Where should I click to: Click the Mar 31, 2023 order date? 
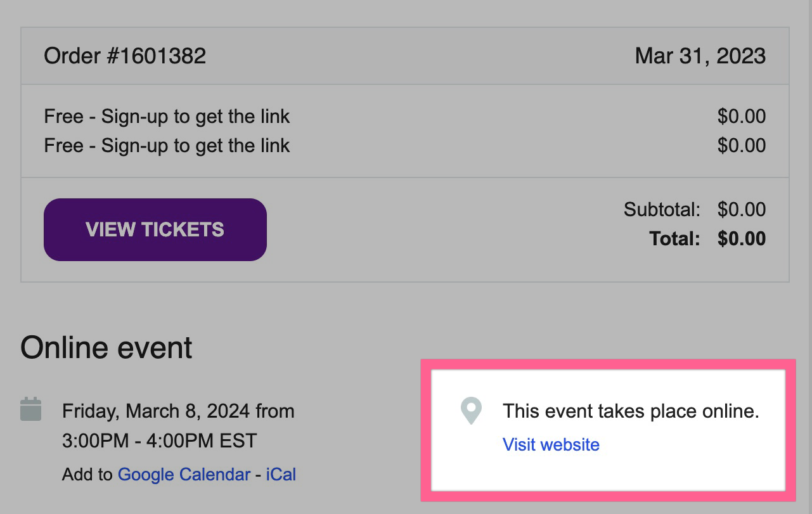pos(700,56)
